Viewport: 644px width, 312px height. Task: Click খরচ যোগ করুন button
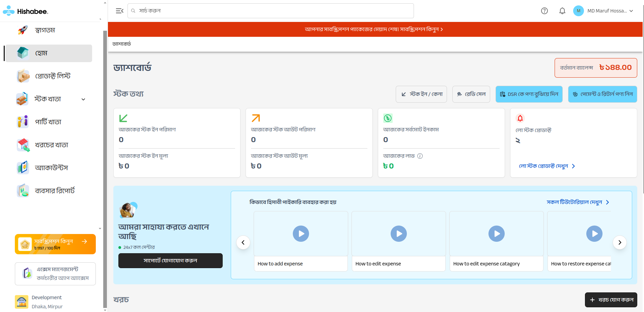click(611, 300)
